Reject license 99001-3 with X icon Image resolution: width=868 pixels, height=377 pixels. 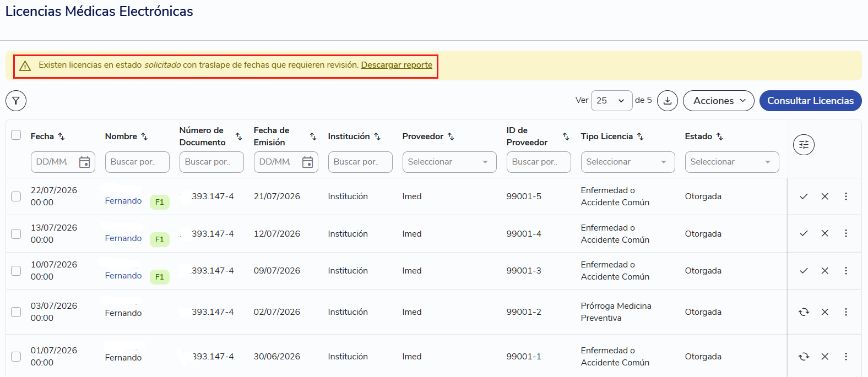(824, 271)
